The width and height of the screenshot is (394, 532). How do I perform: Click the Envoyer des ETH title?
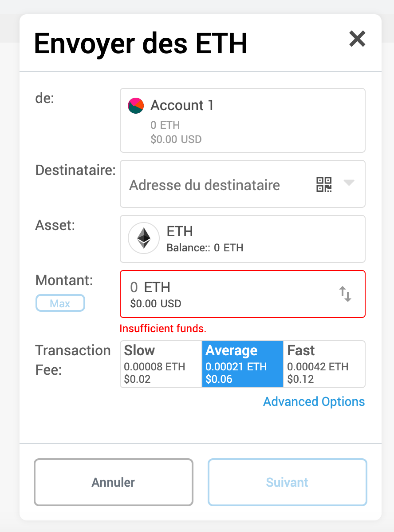141,44
